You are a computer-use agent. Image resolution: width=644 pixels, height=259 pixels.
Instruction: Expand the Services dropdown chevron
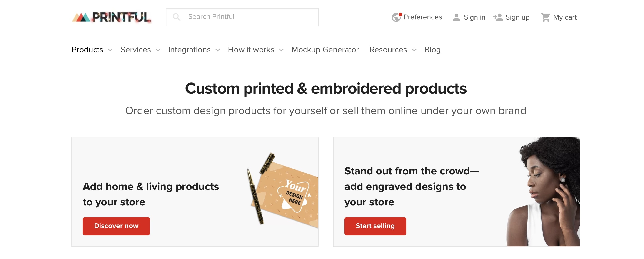(x=158, y=50)
